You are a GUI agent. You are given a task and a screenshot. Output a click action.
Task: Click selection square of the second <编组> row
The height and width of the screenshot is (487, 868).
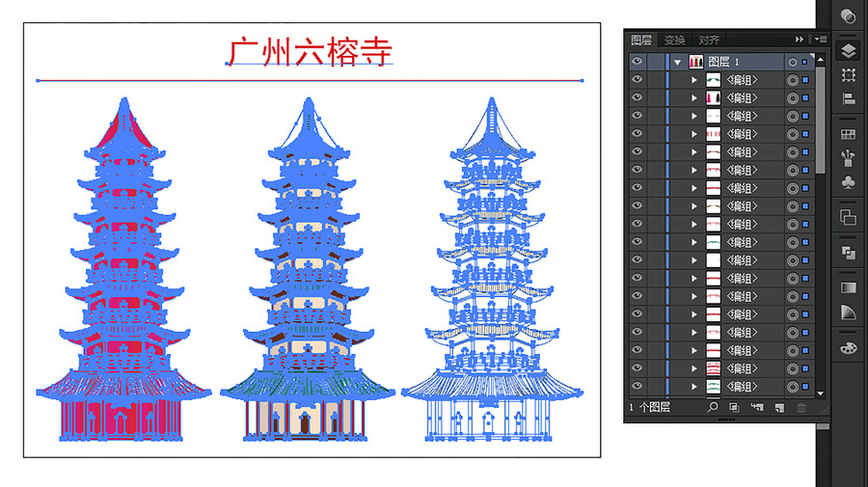(x=805, y=98)
